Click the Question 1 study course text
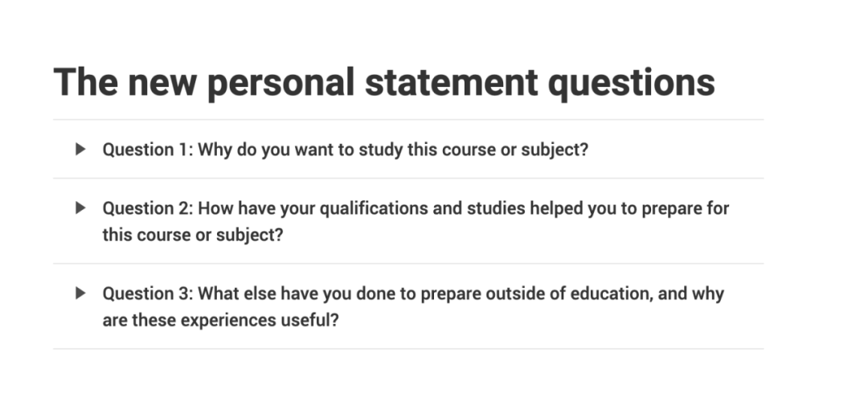Image resolution: width=868 pixels, height=402 pixels. 345,150
